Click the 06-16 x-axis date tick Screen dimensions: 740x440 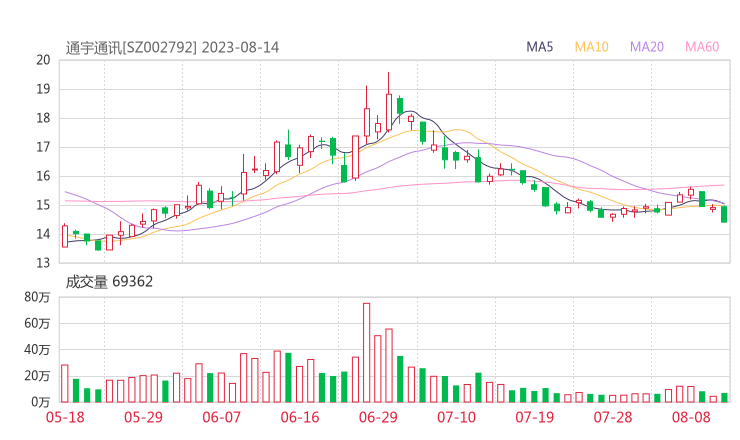pos(299,418)
